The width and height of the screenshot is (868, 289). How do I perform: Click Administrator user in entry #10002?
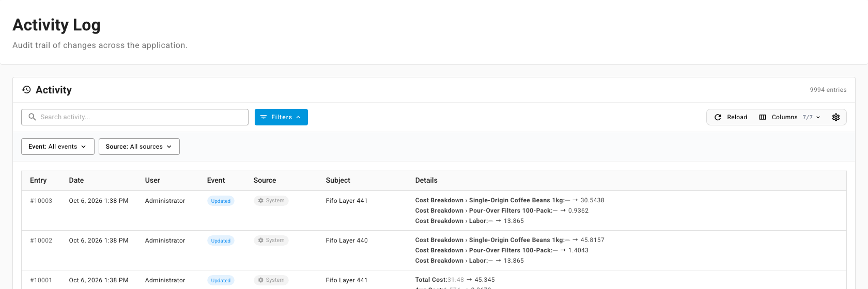[165, 240]
